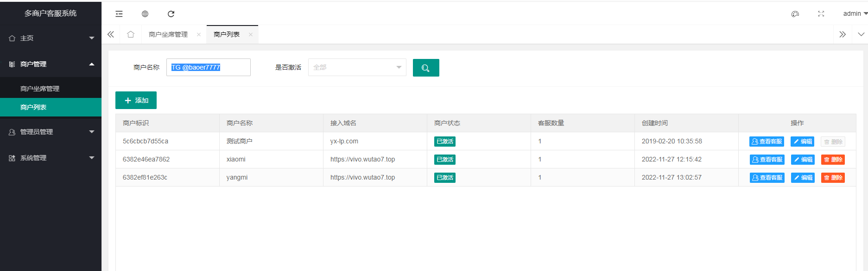Select 商户坐席管理 in the sidebar
Viewport: 868px width, 271px height.
[40, 89]
